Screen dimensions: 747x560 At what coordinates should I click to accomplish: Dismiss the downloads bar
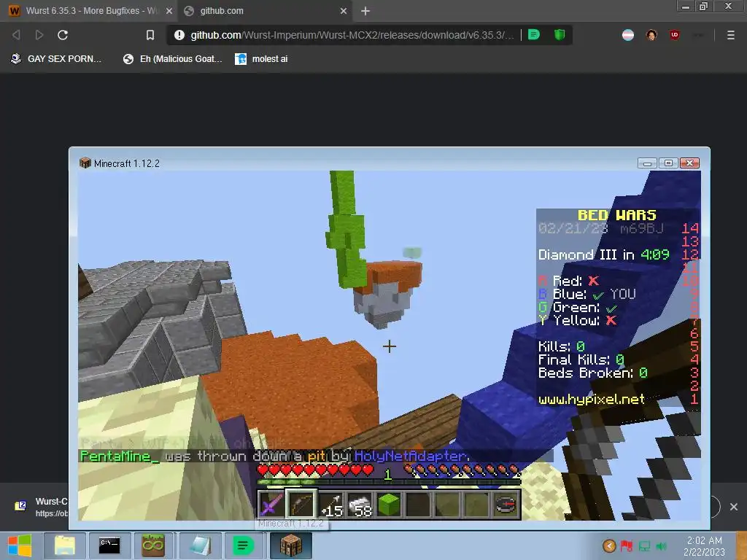tap(734, 507)
